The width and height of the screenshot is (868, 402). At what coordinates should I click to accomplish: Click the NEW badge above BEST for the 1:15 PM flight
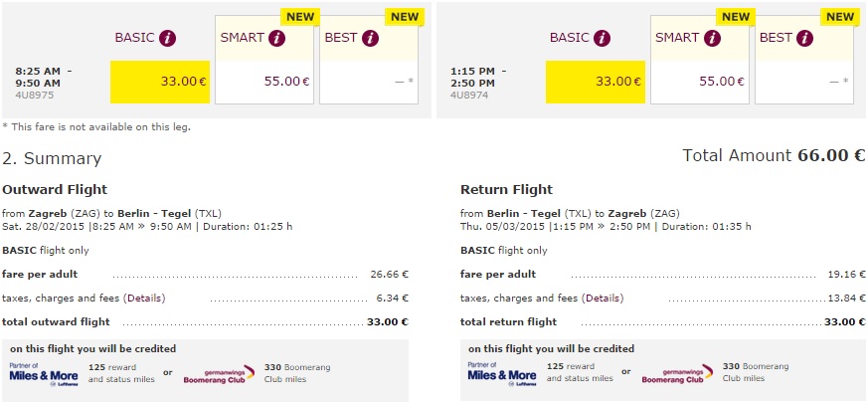coord(840,17)
